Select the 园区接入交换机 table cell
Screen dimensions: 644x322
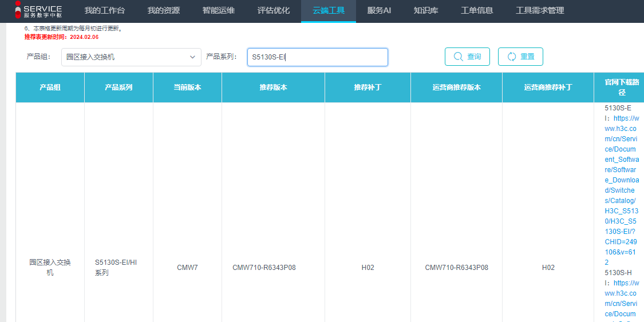pyautogui.click(x=50, y=268)
